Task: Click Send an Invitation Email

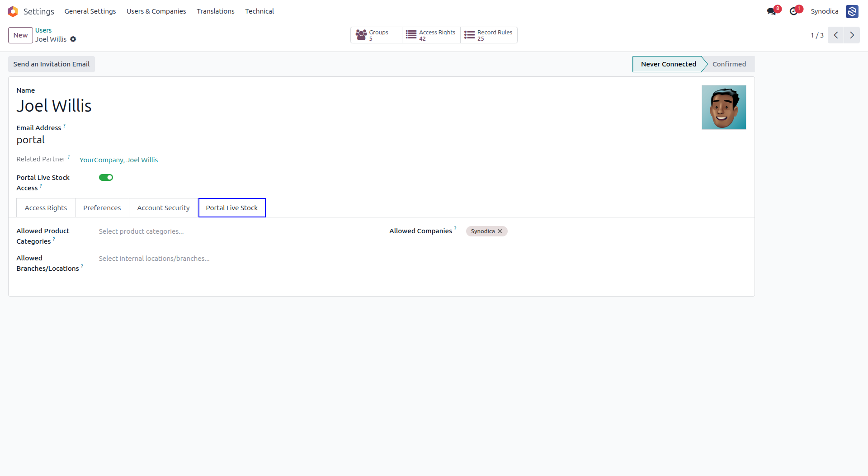Action: [x=52, y=64]
